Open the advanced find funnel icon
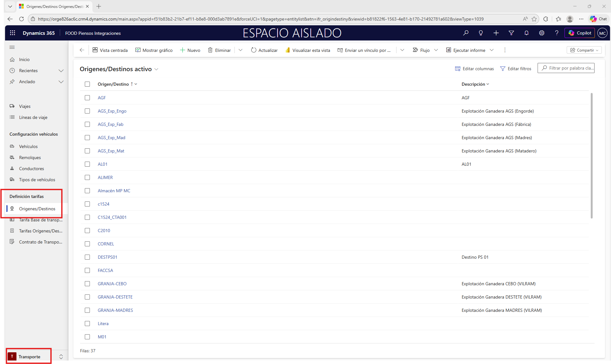Image resolution: width=611 pixels, height=364 pixels. click(x=511, y=33)
